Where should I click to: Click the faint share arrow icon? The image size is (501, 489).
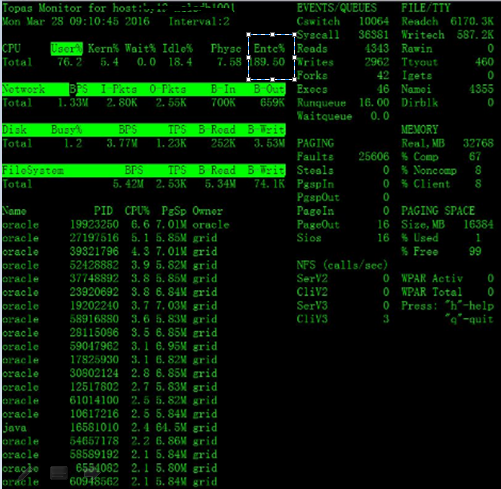click(92, 473)
